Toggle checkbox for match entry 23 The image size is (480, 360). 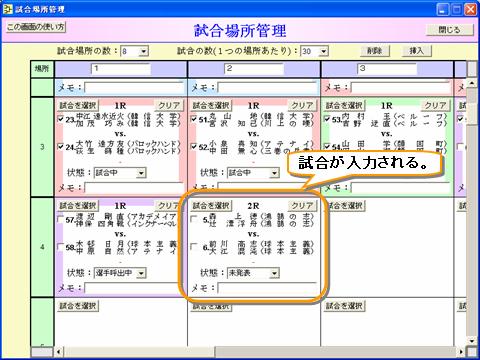coord(61,119)
